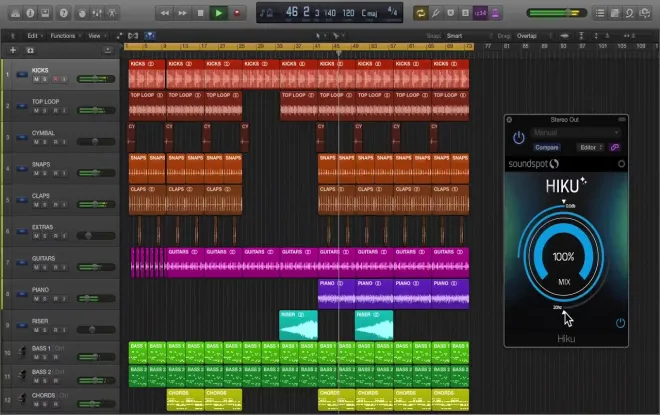Open Smart Controls knob icon
The width and height of the screenshot is (660, 415).
pos(82,13)
